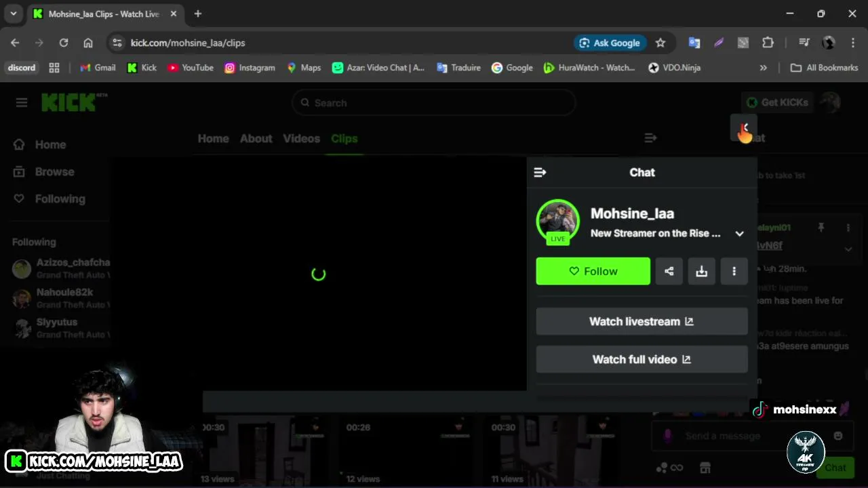Open the Gmail bookmark
The width and height of the screenshot is (868, 488).
(x=98, y=68)
